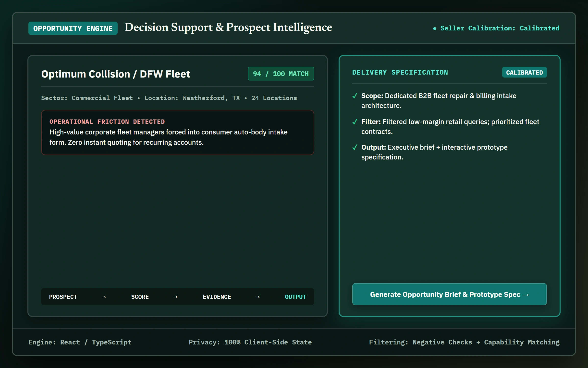Click the Location: Weatherford, TX text

click(x=192, y=98)
